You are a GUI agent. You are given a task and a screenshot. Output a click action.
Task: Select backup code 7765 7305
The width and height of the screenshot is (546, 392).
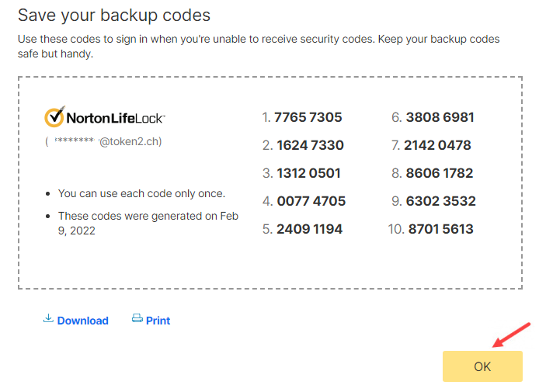point(308,117)
